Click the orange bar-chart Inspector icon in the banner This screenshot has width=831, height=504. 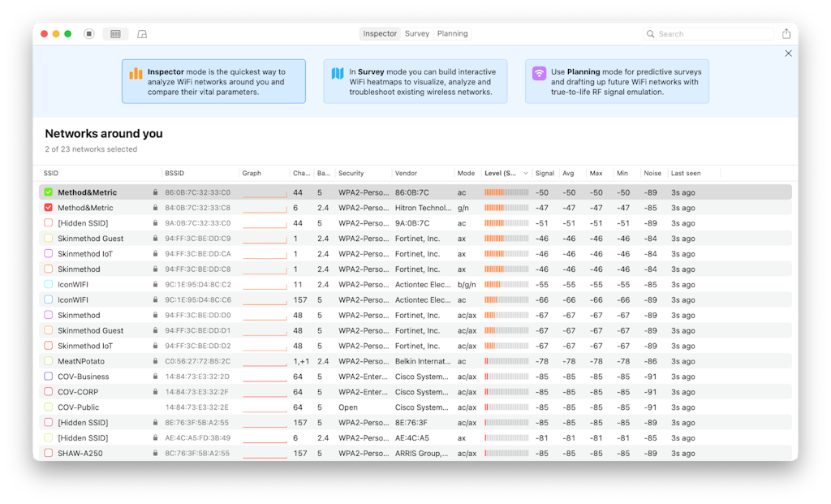point(136,74)
